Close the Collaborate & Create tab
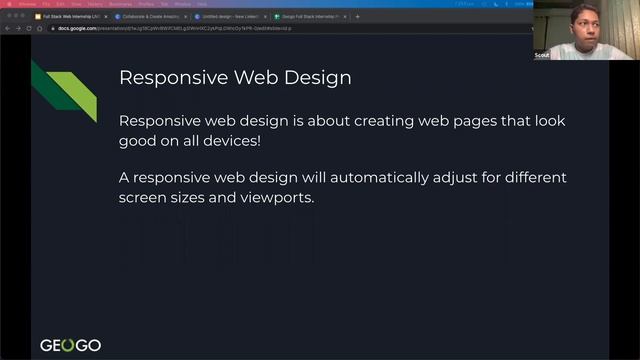The height and width of the screenshot is (360, 640). pos(185,17)
